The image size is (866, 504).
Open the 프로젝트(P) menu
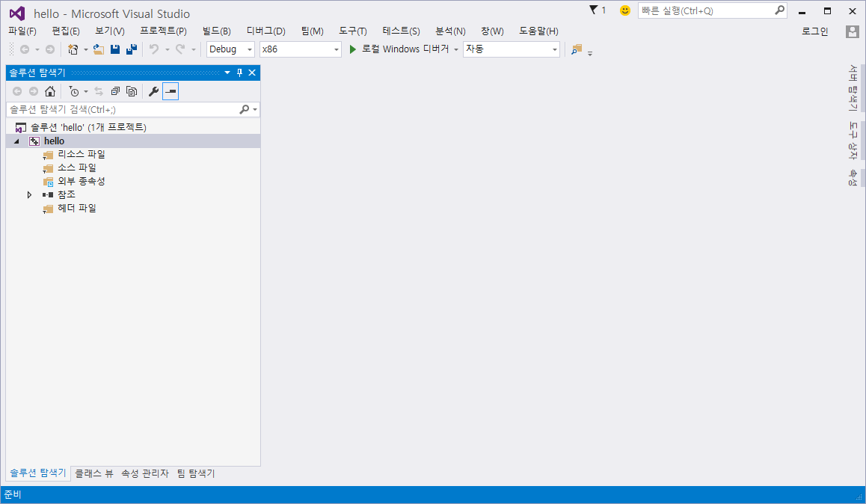tap(164, 31)
